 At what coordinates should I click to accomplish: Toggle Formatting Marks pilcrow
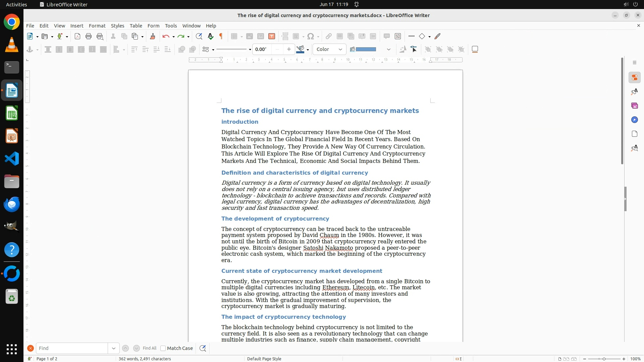point(221,37)
